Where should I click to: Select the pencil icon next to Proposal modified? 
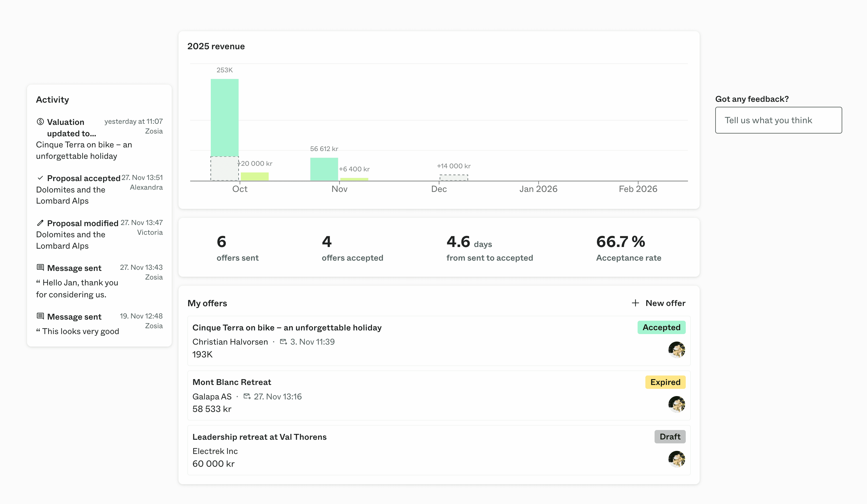coord(40,223)
